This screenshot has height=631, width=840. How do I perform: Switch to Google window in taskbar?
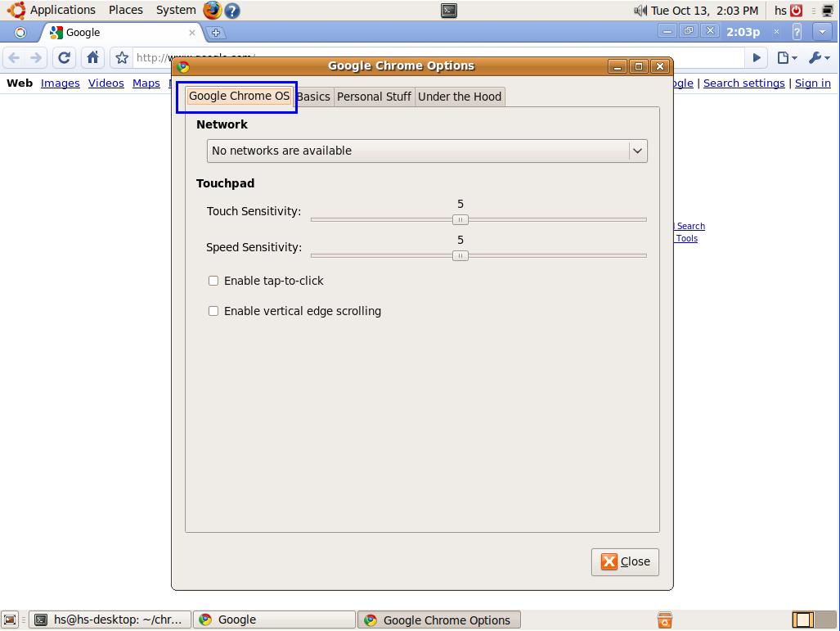[x=274, y=620]
